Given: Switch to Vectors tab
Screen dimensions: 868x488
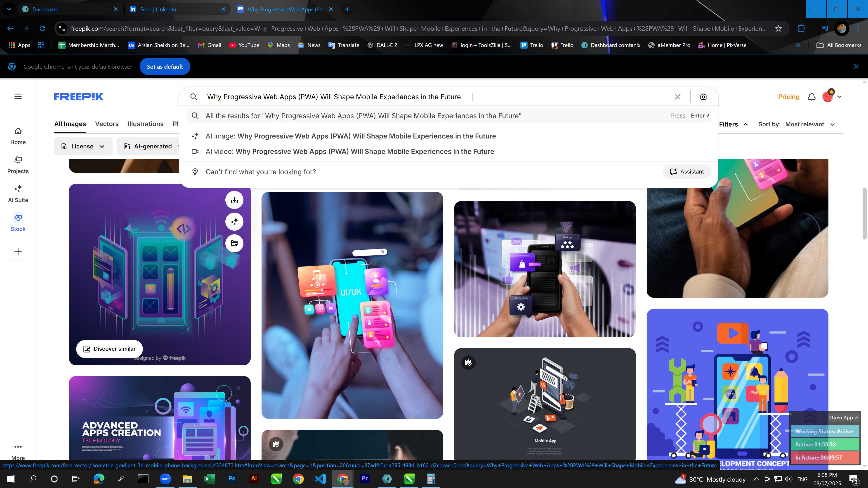Looking at the screenshot, I should (107, 124).
